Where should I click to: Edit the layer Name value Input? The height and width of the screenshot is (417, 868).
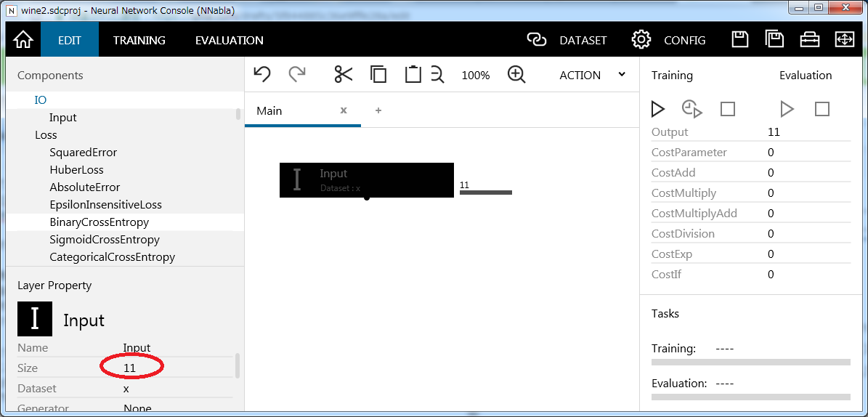137,348
